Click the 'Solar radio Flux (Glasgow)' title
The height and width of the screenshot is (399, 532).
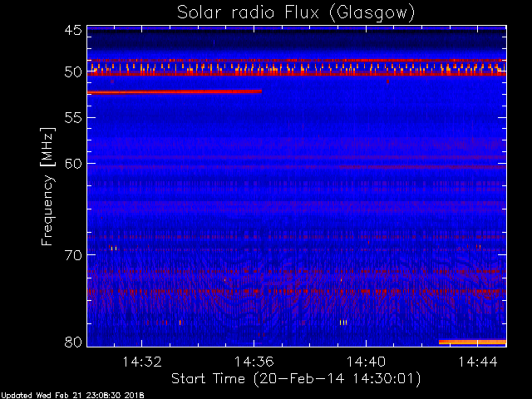point(296,13)
